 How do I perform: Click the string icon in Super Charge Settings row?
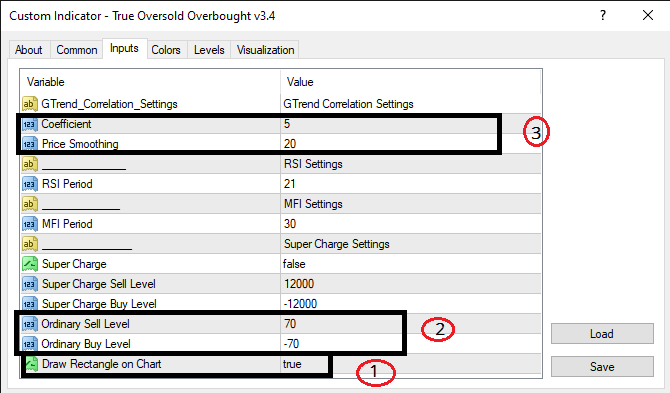coord(29,244)
